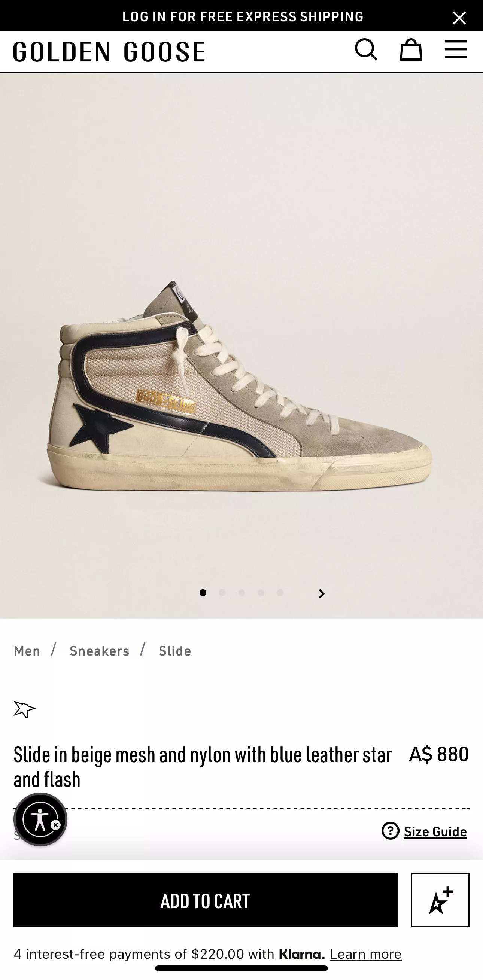Open the Size Guide link
Viewport: 483px width, 980px height.
click(435, 831)
